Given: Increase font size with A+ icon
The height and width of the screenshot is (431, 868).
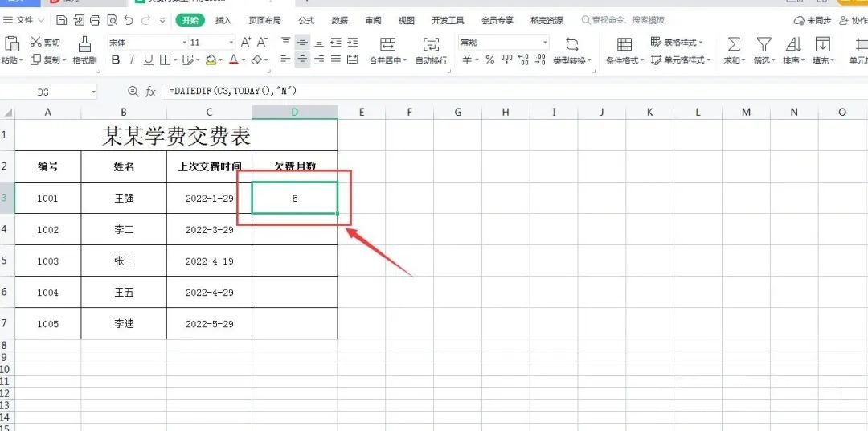Looking at the screenshot, I should pos(246,42).
